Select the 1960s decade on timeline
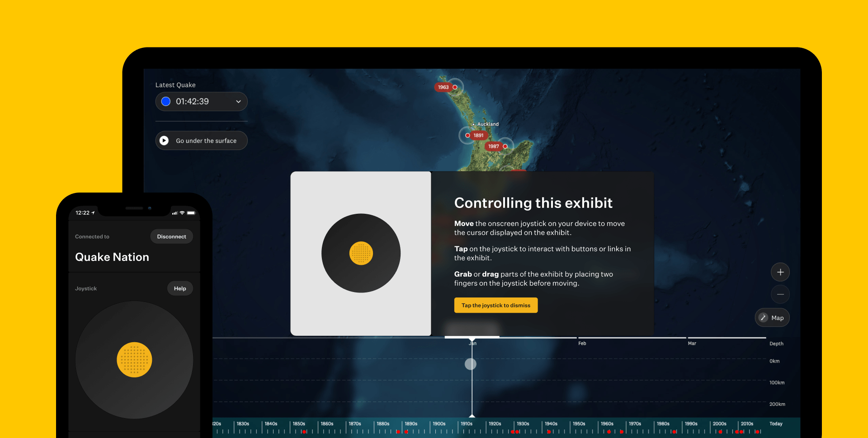This screenshot has width=868, height=438. click(x=607, y=424)
